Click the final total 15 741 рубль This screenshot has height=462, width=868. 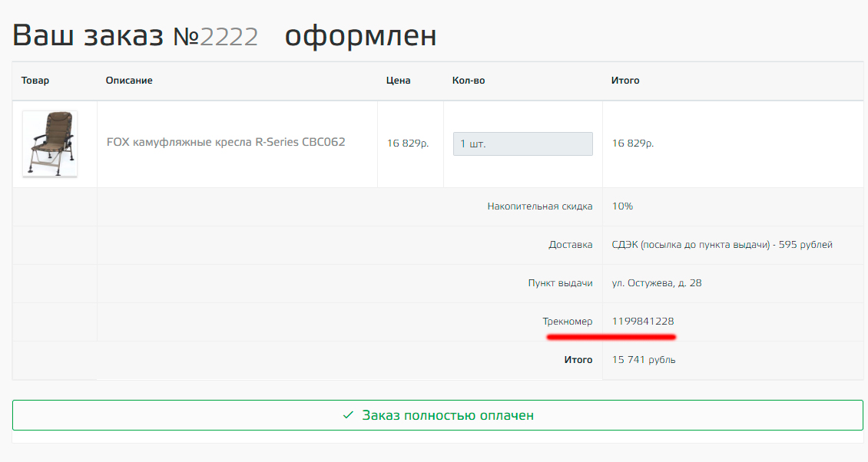pos(644,360)
